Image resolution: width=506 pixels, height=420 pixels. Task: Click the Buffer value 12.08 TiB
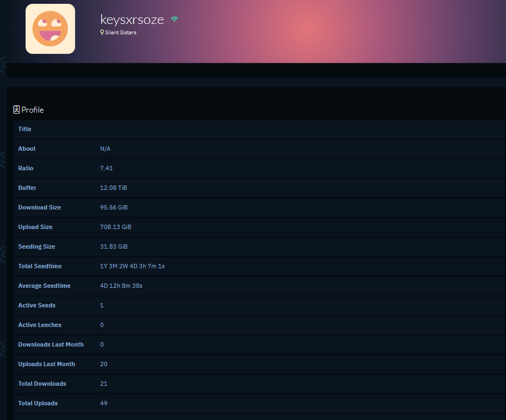pyautogui.click(x=113, y=188)
